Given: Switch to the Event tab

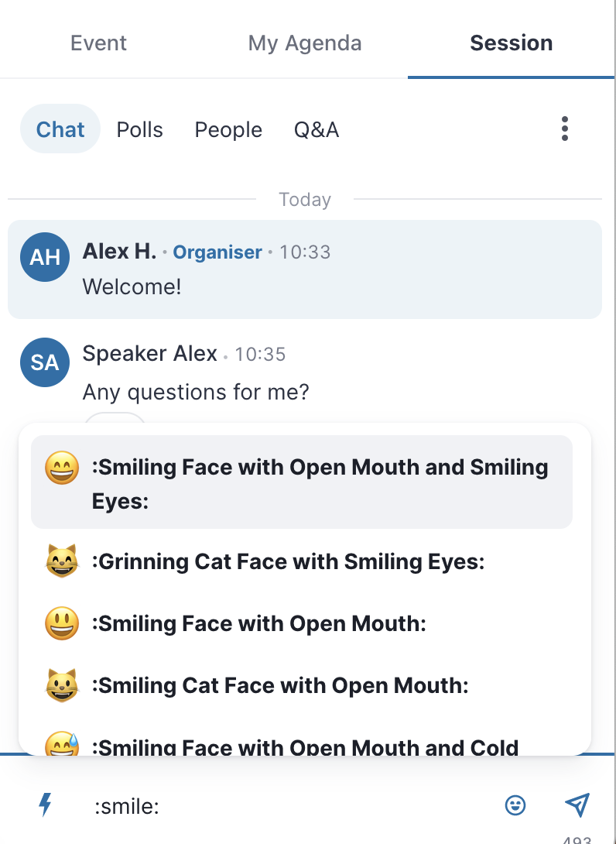Looking at the screenshot, I should [98, 43].
